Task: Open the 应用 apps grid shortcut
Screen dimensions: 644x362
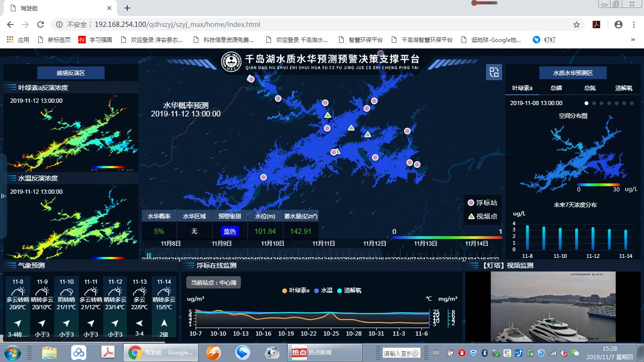Action: (18, 40)
